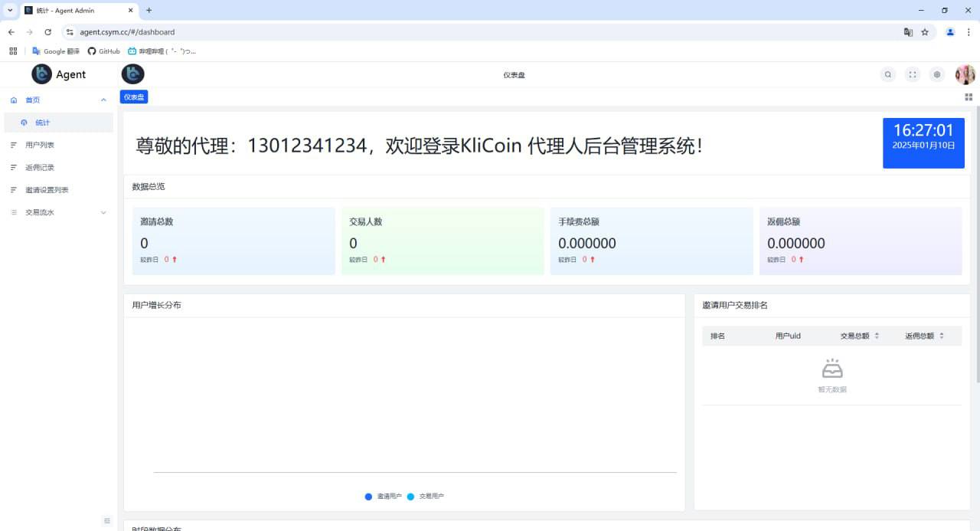
Task: Enter fullscreen using the expand icon
Action: [x=912, y=74]
